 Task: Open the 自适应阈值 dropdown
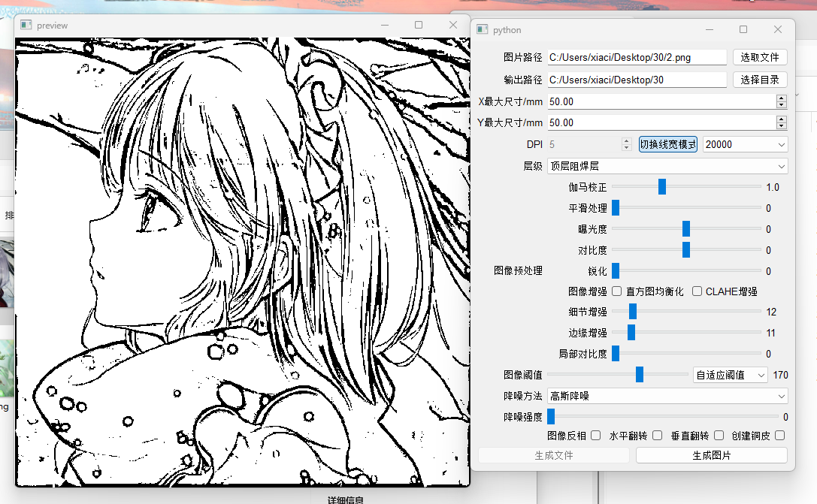pyautogui.click(x=730, y=375)
